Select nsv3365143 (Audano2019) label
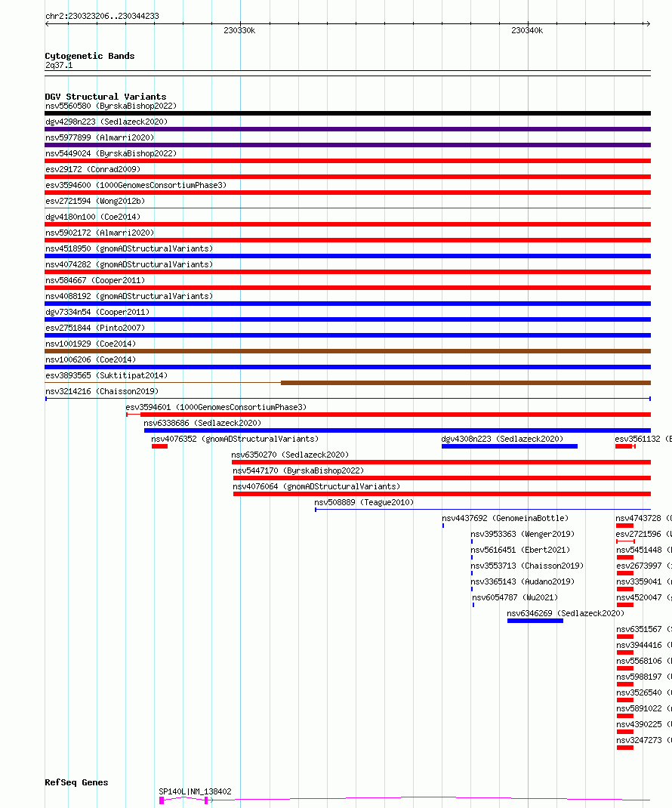The width and height of the screenshot is (672, 808). click(522, 581)
